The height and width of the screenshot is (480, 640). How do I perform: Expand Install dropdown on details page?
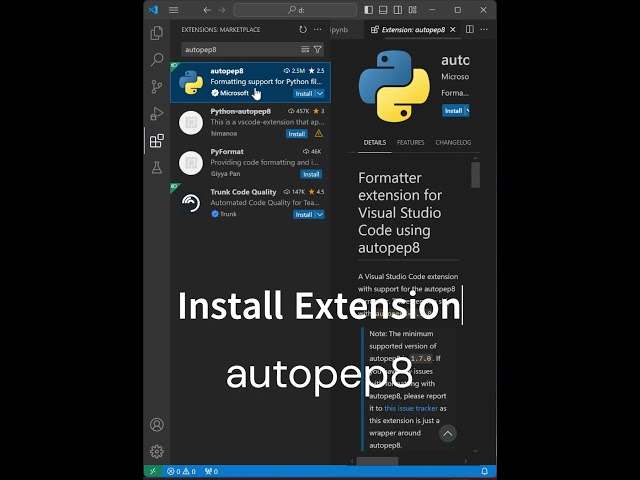pyautogui.click(x=467, y=111)
